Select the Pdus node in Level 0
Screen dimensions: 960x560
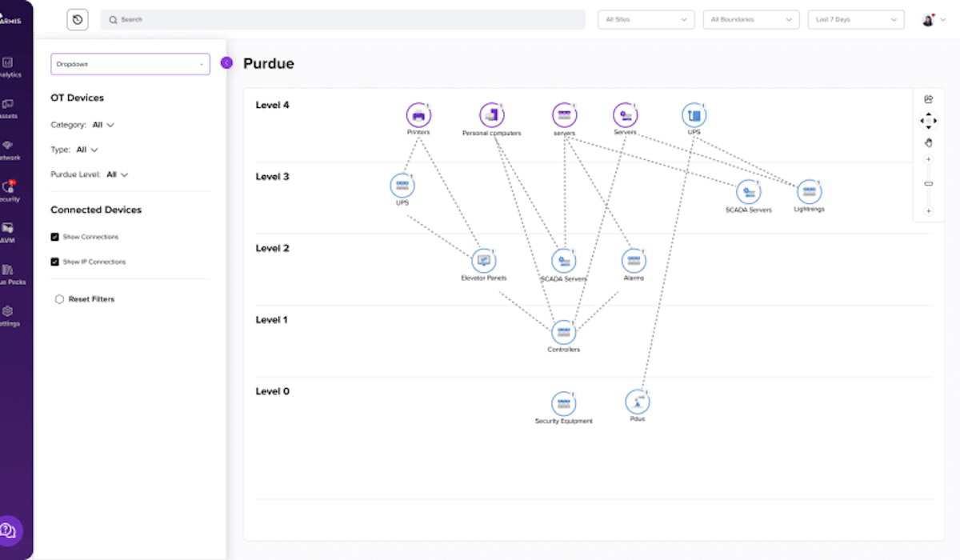(637, 402)
